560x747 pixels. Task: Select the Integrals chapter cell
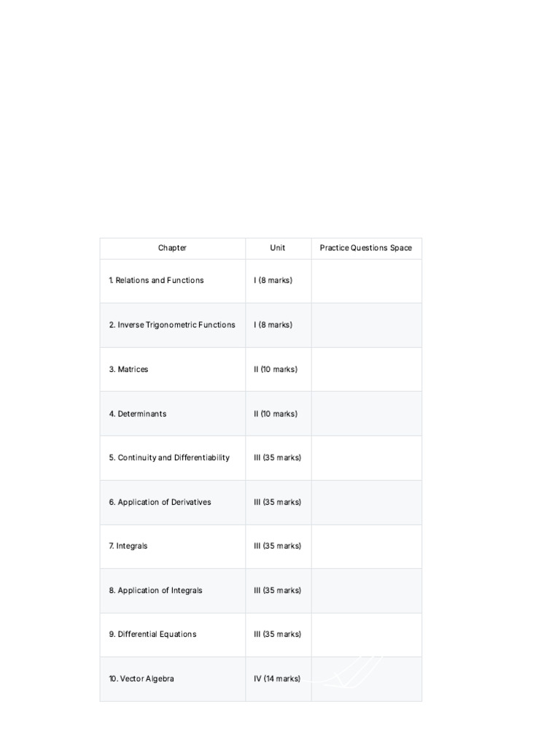172,546
